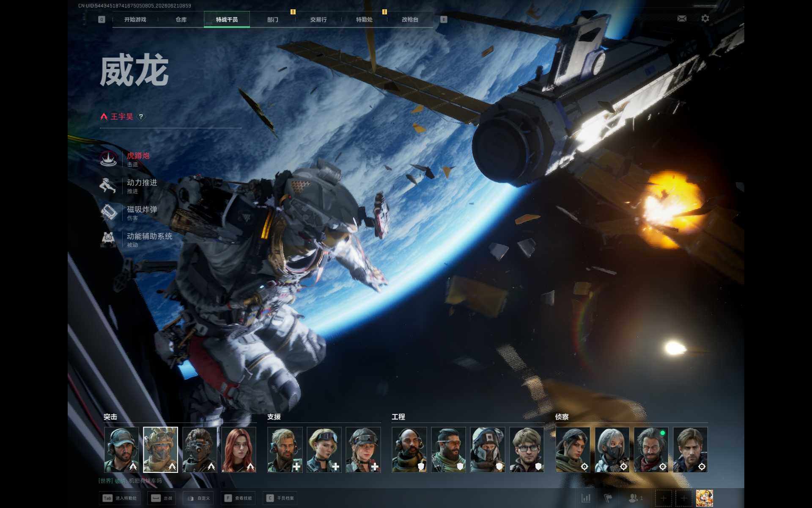Click the 动能辅助系统 passive skill icon

click(109, 239)
